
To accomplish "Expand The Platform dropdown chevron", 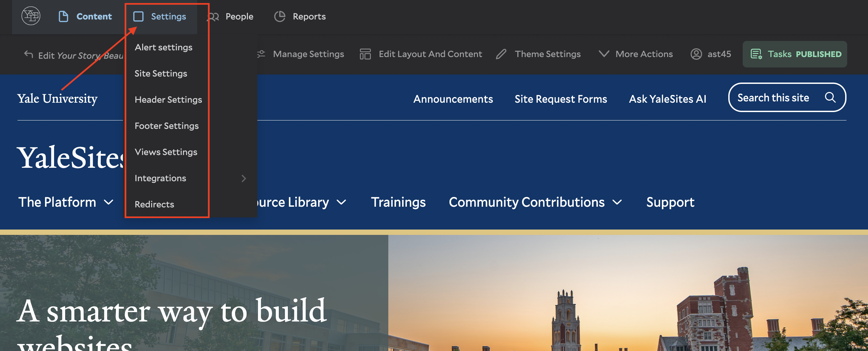I will [108, 202].
